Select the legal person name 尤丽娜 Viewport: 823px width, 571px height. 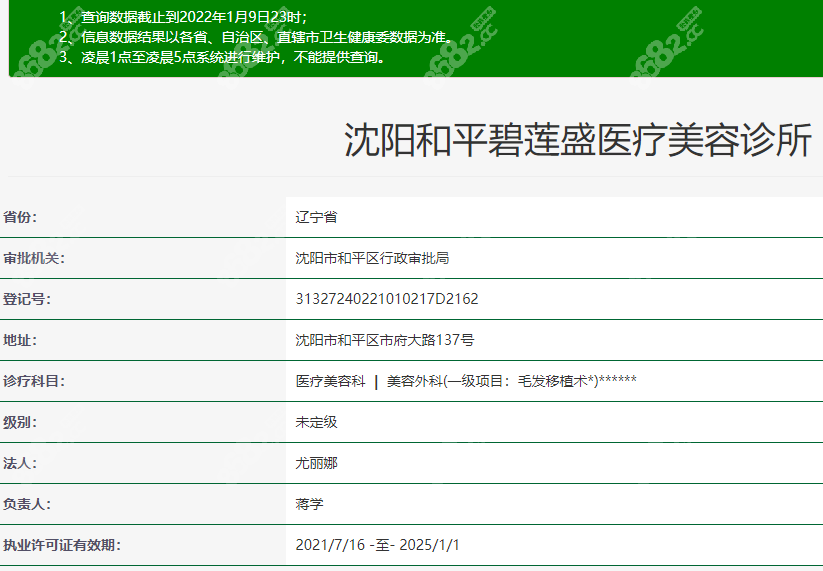pyautogui.click(x=316, y=462)
